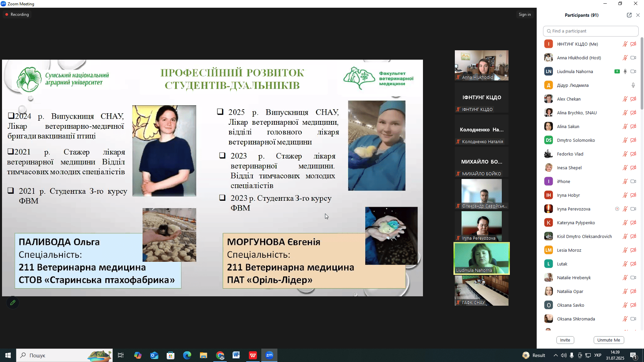Open Outlook from the taskbar
Screen dimensions: 644x362
tap(154, 355)
